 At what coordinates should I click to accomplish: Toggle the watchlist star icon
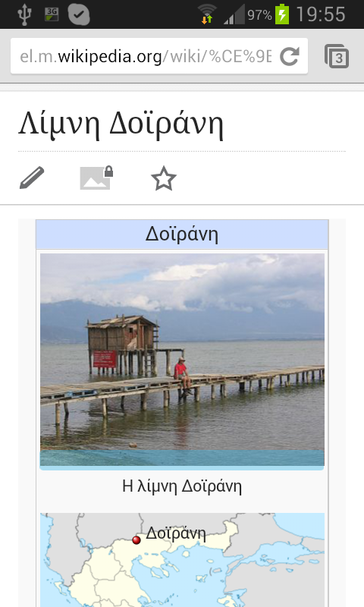(164, 178)
